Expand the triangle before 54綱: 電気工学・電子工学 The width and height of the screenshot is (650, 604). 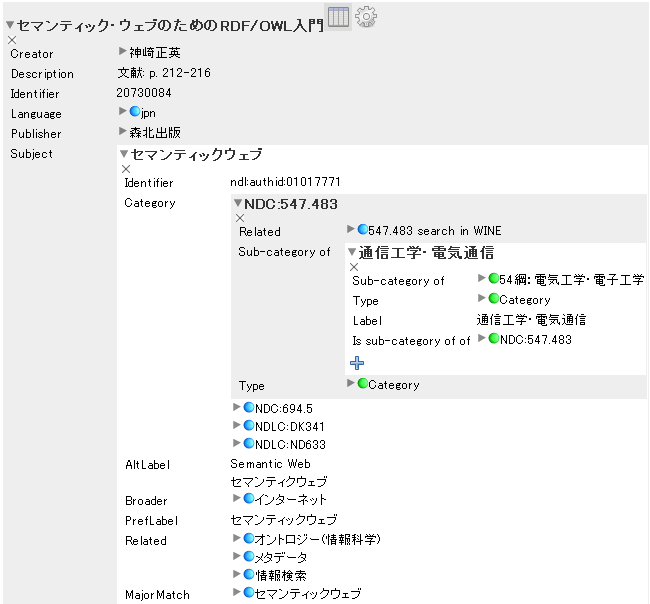tap(482, 278)
